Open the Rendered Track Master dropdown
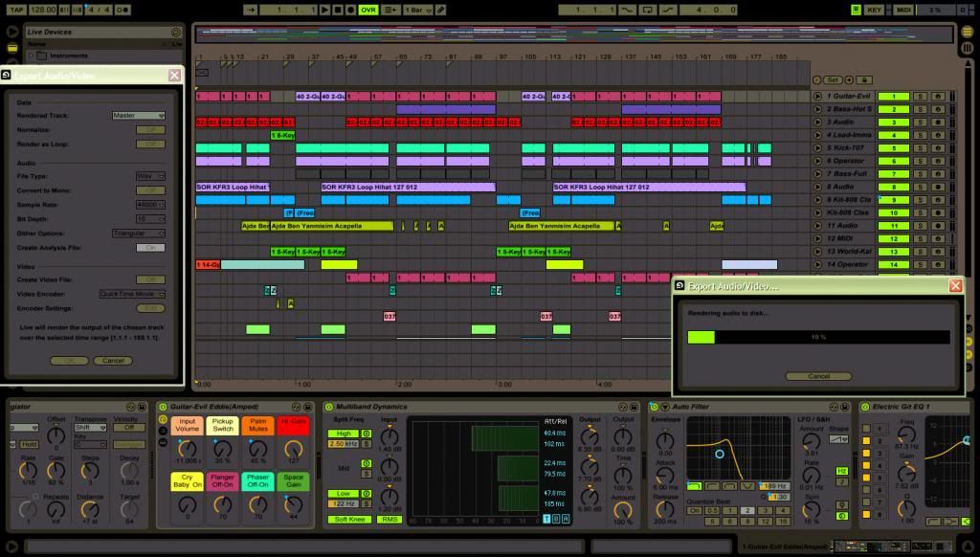 [x=139, y=116]
